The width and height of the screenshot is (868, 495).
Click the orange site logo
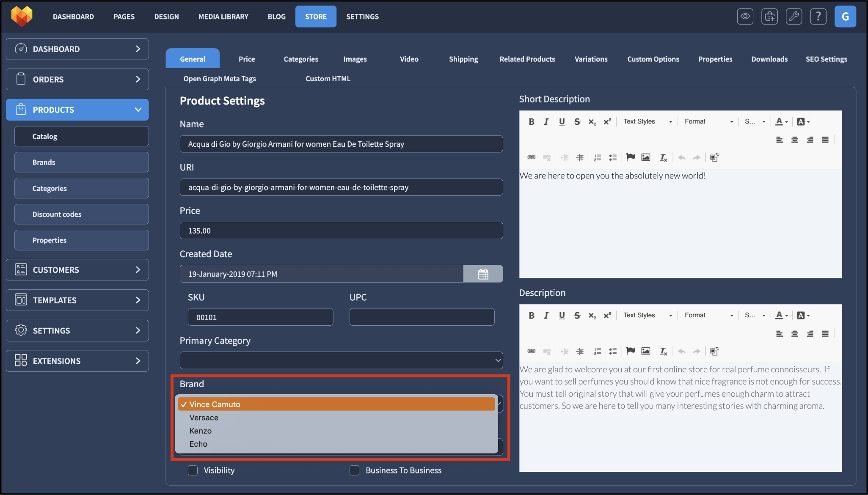tap(22, 16)
